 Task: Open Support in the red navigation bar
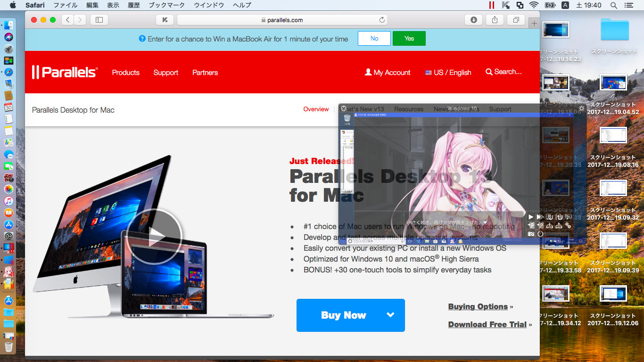pos(166,73)
